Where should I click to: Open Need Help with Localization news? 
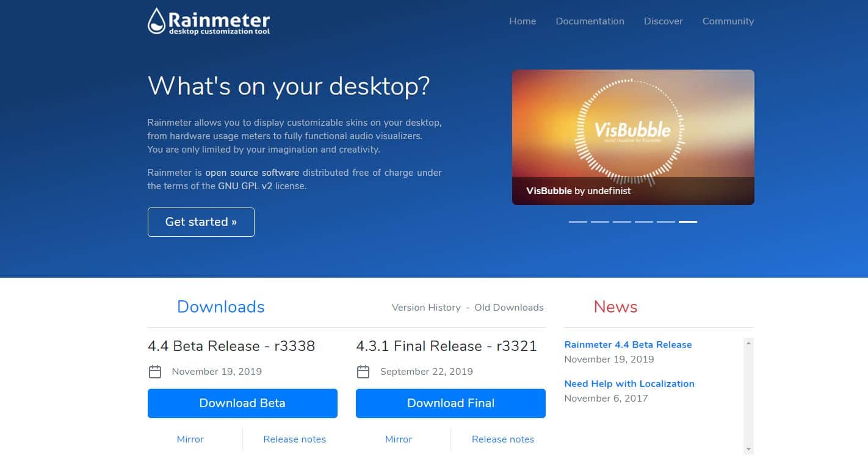tap(629, 384)
